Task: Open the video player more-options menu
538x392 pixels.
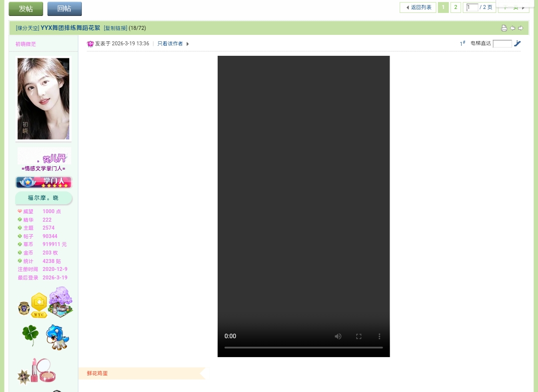Action: pyautogui.click(x=379, y=336)
